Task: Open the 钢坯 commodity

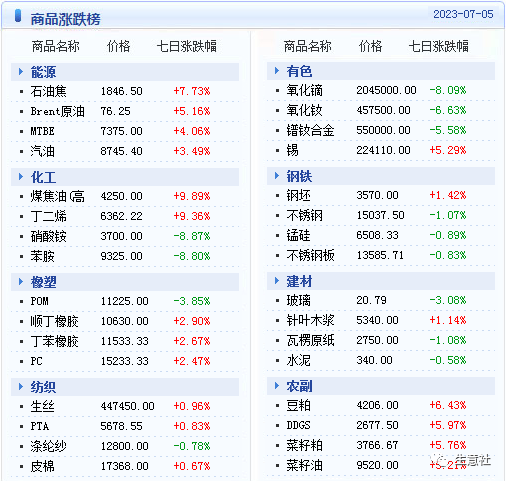Action: pos(298,195)
